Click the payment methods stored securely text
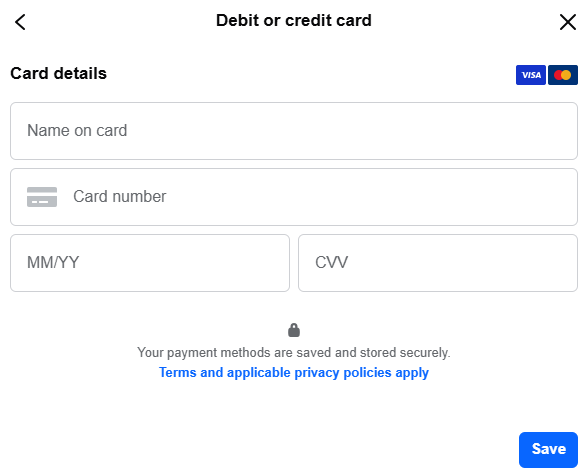The width and height of the screenshot is (587, 476). (294, 353)
